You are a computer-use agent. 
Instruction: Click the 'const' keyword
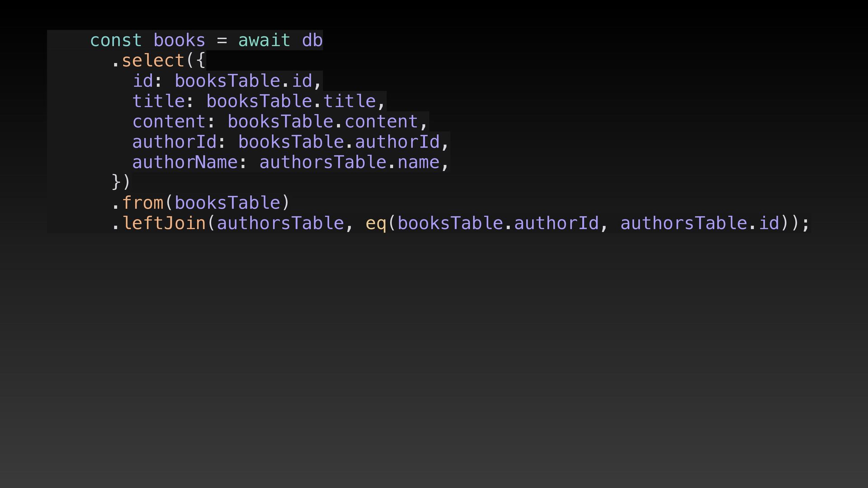click(116, 41)
